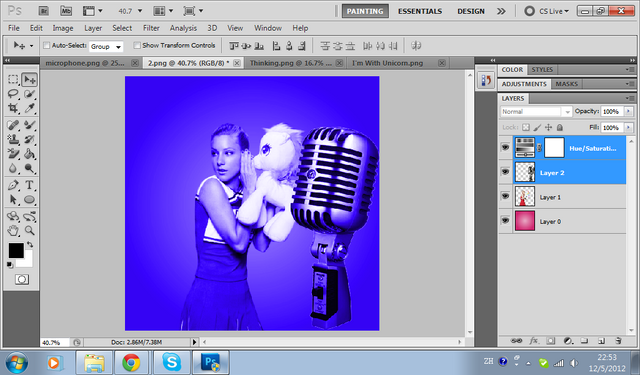640x375 pixels.
Task: Open the Image menu
Action: pos(63,28)
